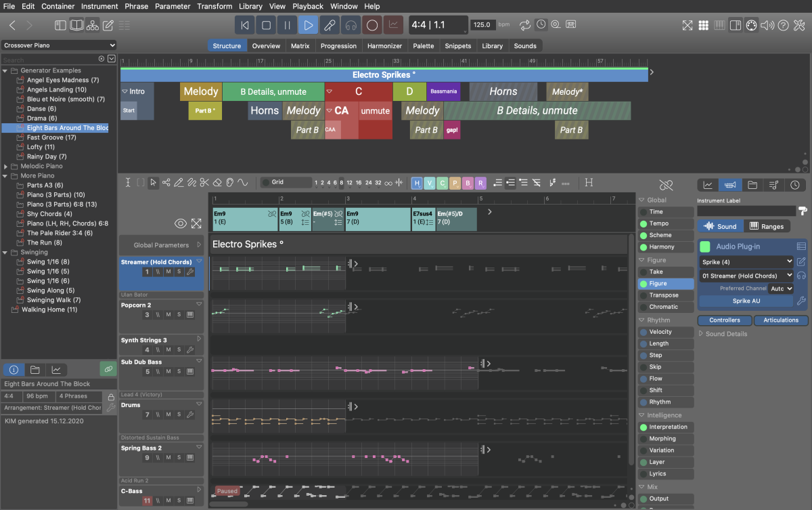This screenshot has width=812, height=510.
Task: Click the grid-of-squares icon at top right
Action: point(704,25)
